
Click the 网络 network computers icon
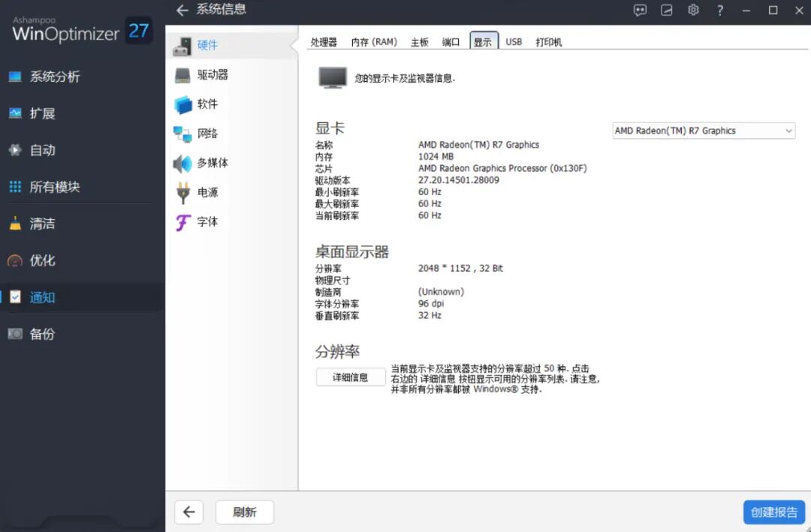[x=182, y=134]
